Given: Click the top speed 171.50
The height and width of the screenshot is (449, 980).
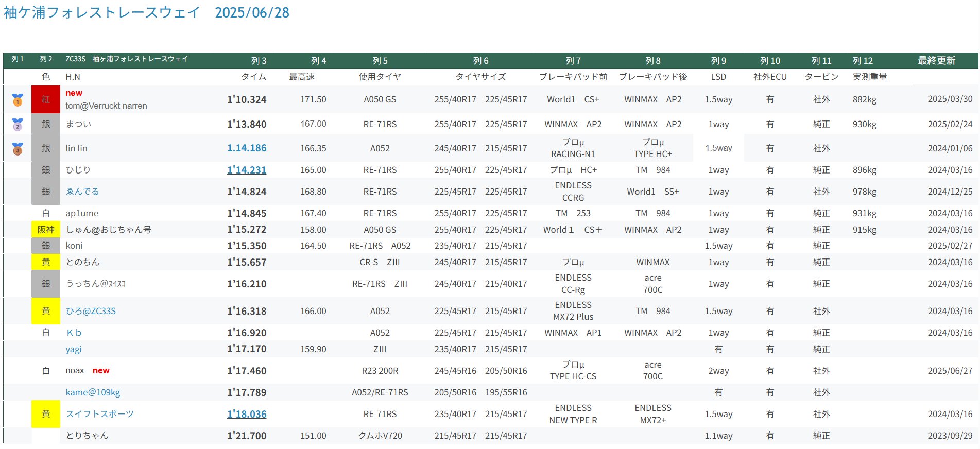Looking at the screenshot, I should [313, 99].
